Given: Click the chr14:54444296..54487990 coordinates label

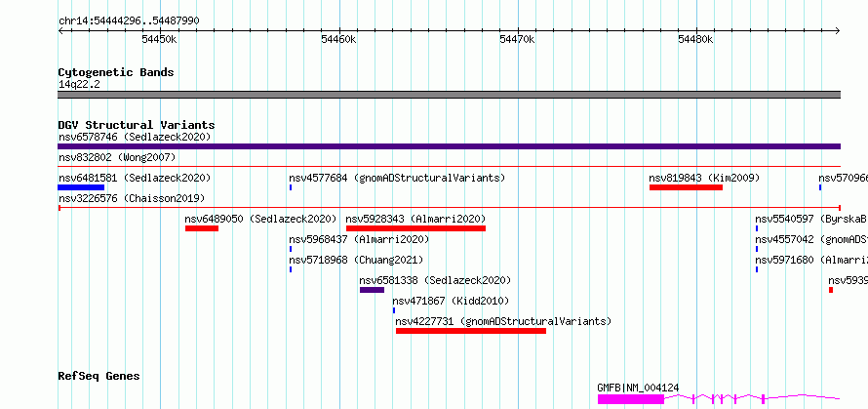Looking at the screenshot, I should [x=129, y=21].
